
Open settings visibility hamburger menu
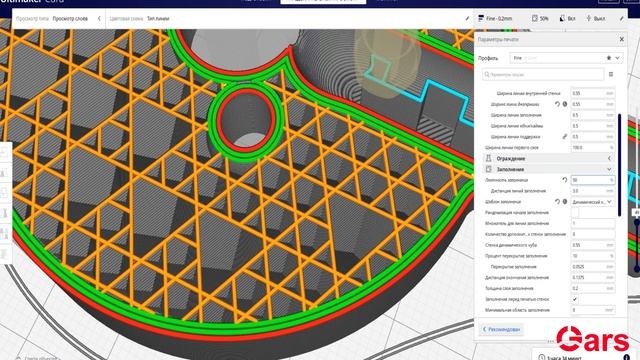coord(611,74)
